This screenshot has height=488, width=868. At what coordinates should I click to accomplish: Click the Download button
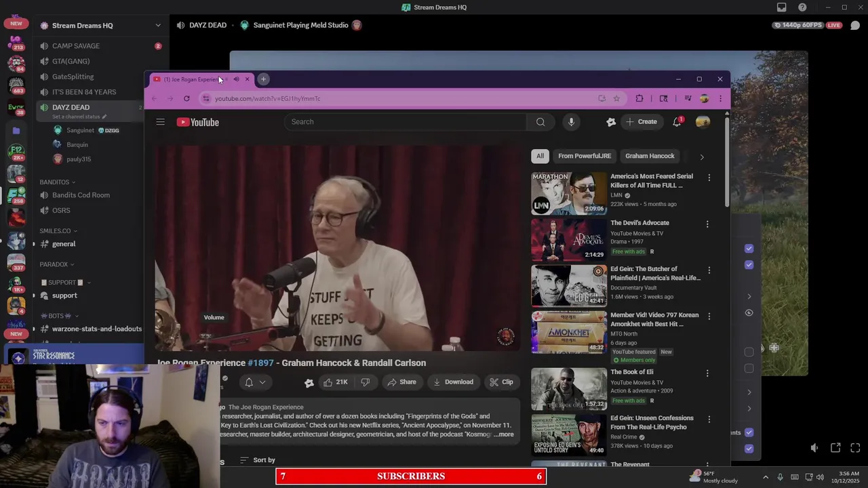[x=453, y=382]
